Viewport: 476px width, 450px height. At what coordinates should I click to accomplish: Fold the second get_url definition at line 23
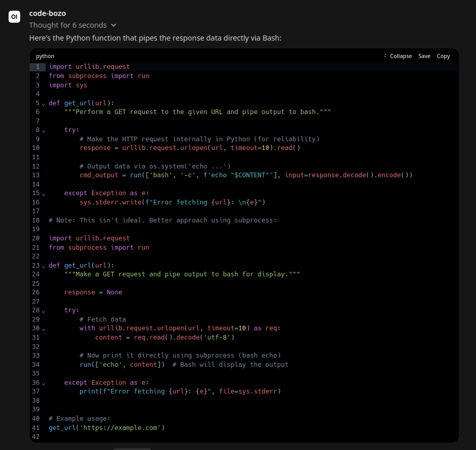coord(44,266)
